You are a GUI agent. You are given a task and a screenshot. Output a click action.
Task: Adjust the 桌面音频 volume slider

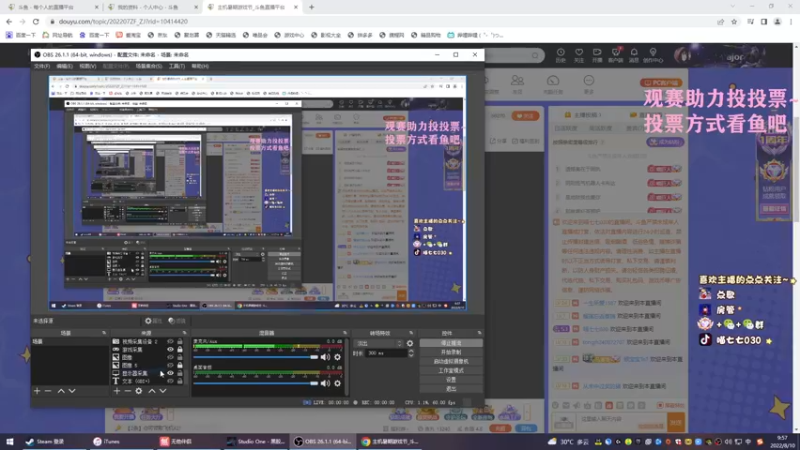click(x=256, y=383)
